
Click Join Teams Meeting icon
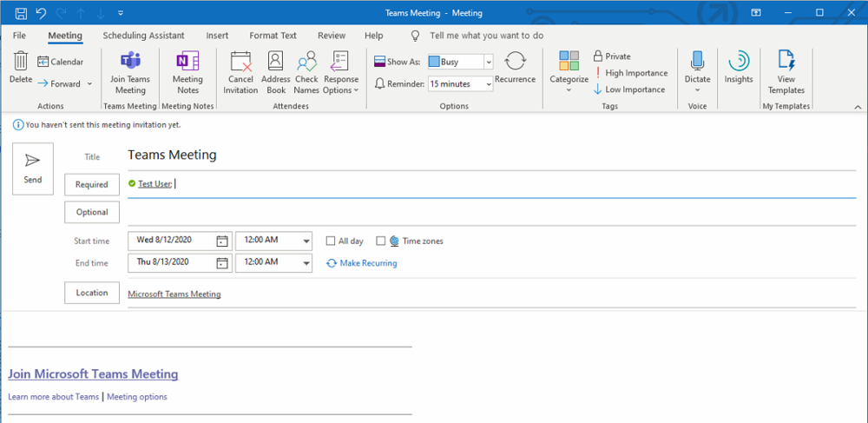[131, 73]
